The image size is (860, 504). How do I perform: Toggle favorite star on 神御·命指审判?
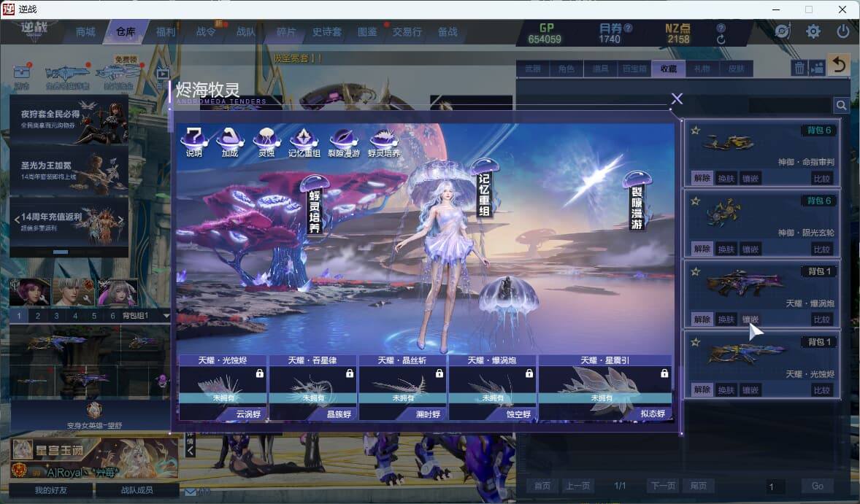click(x=696, y=131)
